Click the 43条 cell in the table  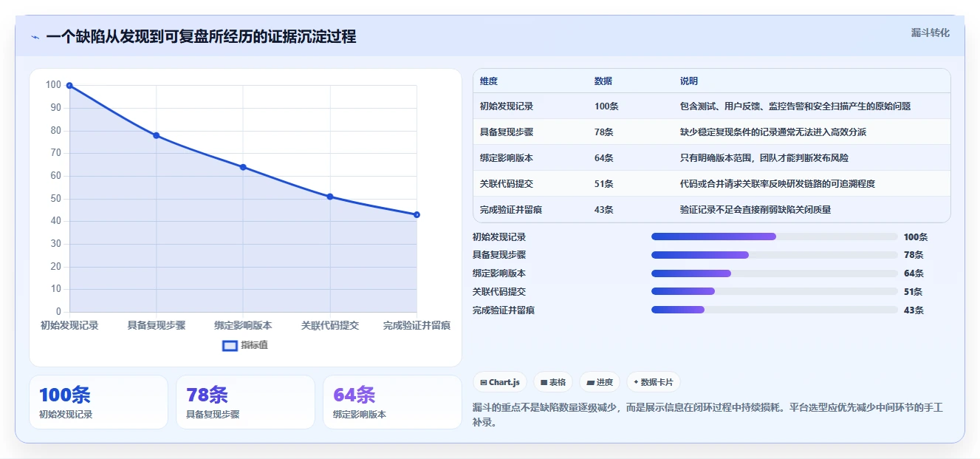tap(604, 210)
